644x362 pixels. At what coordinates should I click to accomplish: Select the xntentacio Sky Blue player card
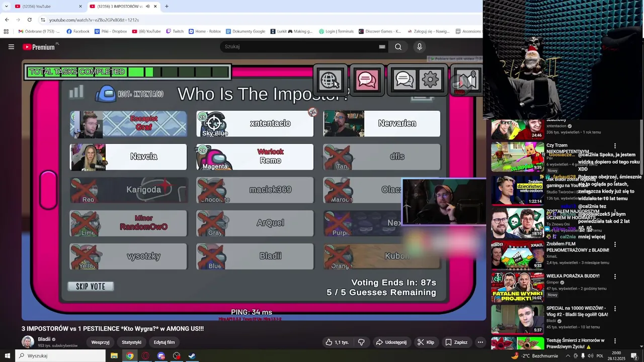(x=255, y=124)
